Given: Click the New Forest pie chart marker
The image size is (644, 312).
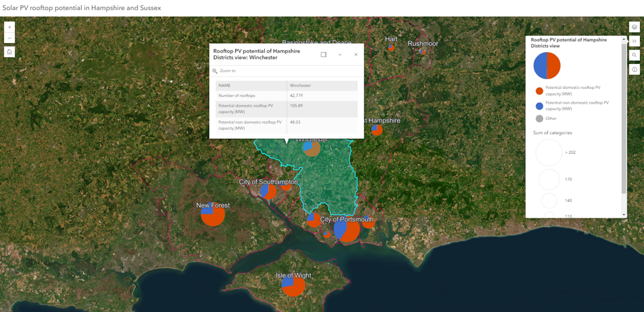Looking at the screenshot, I should click(212, 215).
